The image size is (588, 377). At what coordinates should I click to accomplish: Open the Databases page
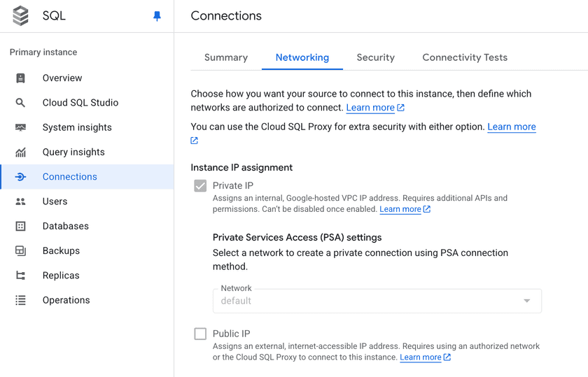point(87,227)
